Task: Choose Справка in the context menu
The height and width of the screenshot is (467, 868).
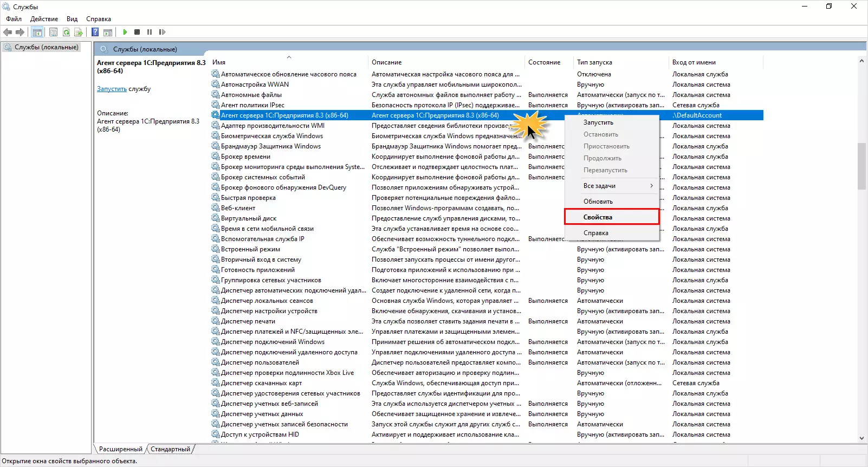Action: (x=612, y=233)
